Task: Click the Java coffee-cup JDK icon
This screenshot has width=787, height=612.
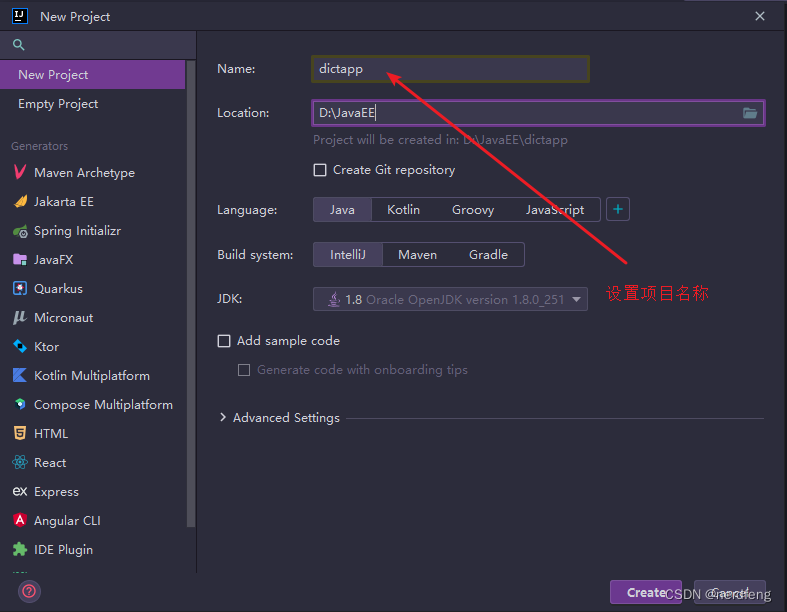Action: pyautogui.click(x=334, y=299)
